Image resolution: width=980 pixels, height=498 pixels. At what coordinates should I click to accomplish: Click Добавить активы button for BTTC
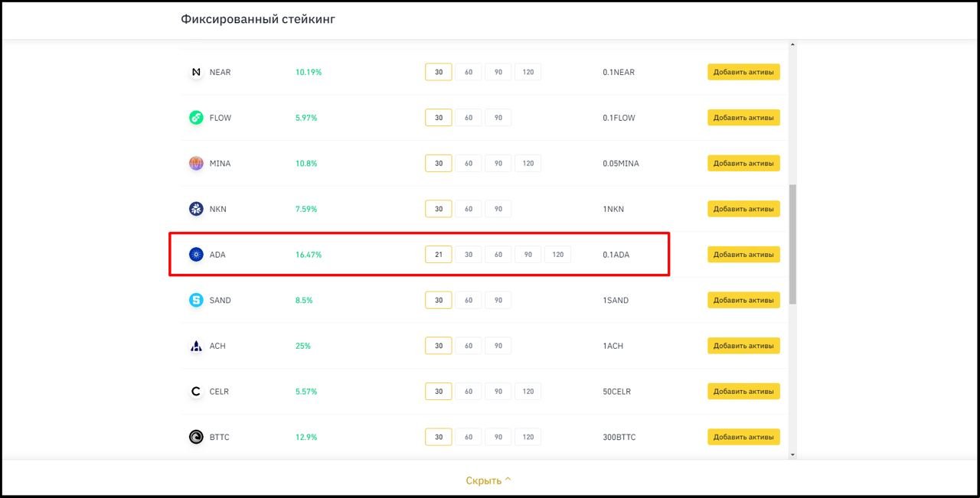[743, 438]
